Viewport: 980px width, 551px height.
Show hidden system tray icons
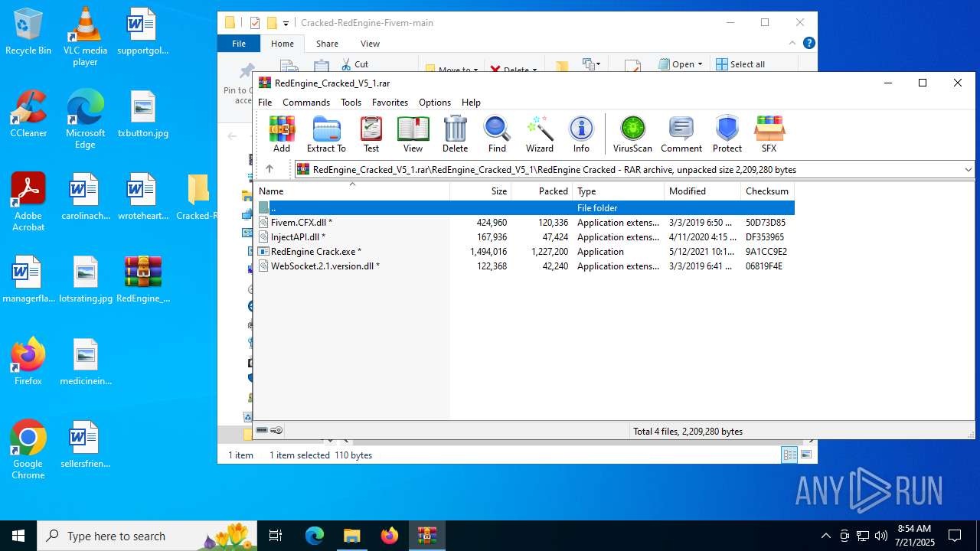tap(825, 536)
